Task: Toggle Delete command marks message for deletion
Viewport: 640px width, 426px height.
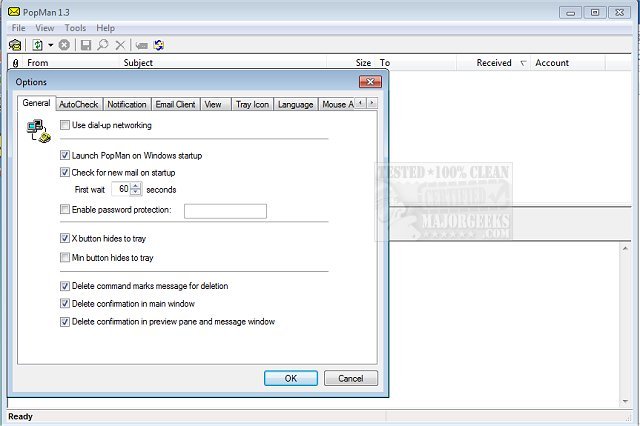Action: [x=64, y=286]
